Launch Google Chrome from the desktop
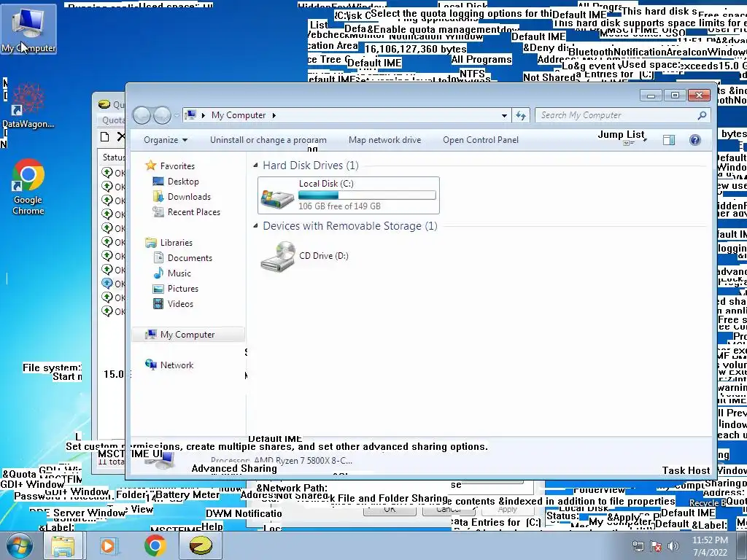 click(28, 187)
